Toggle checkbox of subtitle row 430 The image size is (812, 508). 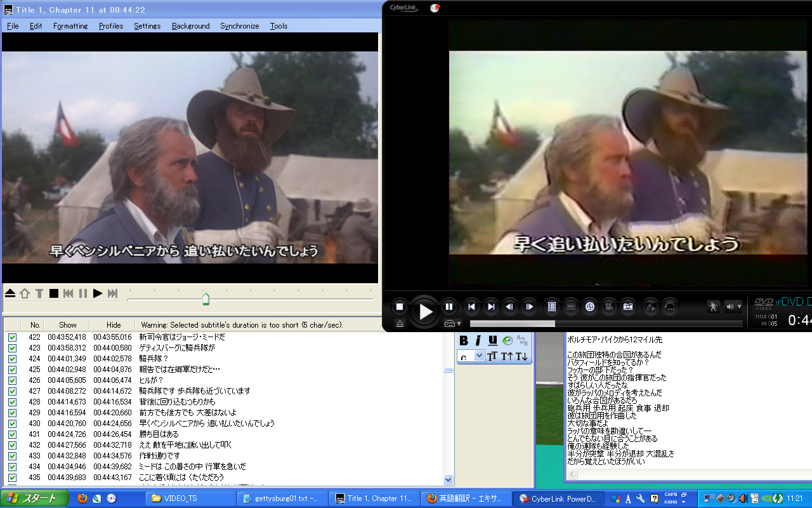coord(12,424)
